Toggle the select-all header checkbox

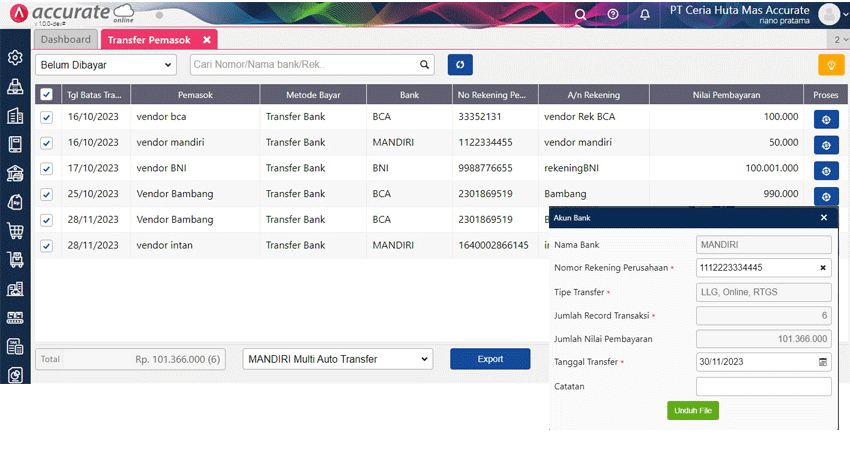46,95
